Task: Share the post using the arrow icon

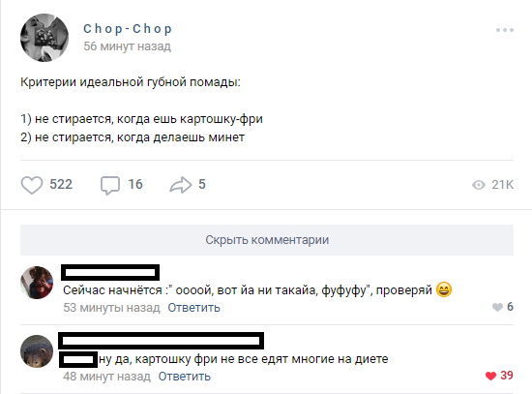Action: 181,185
